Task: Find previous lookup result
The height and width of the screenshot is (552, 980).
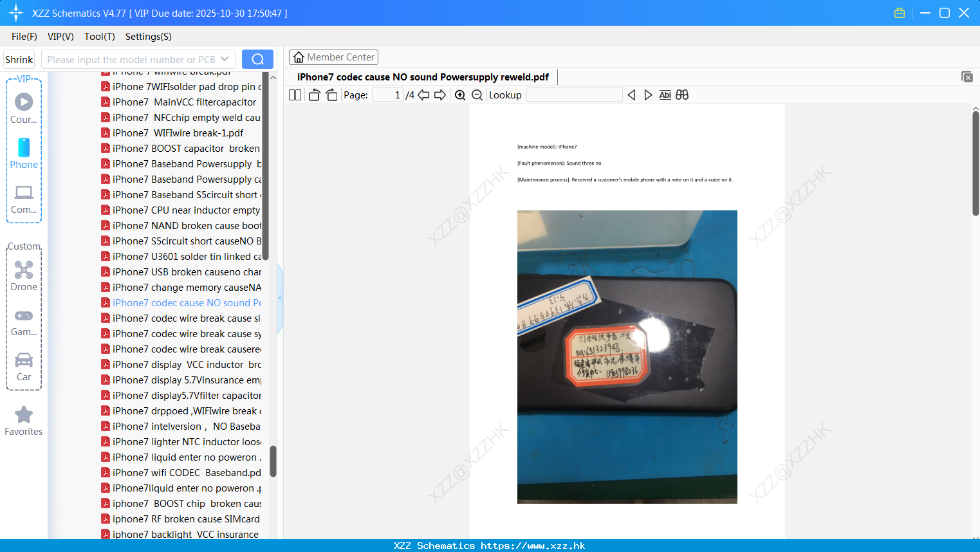Action: [x=631, y=95]
